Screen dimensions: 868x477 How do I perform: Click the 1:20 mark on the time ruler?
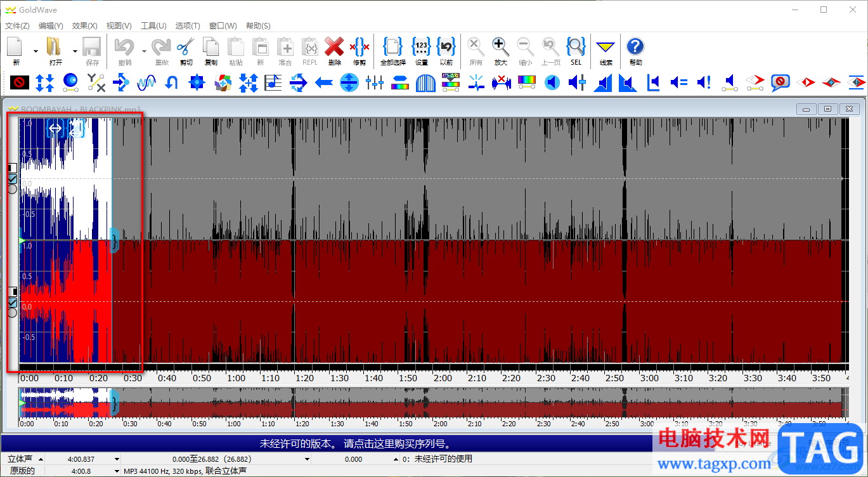pos(304,377)
